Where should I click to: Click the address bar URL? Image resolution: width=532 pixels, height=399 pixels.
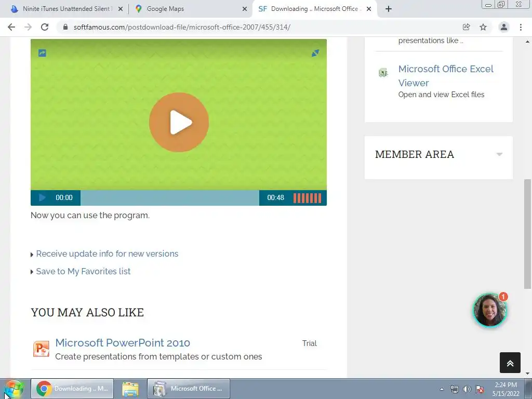click(182, 27)
